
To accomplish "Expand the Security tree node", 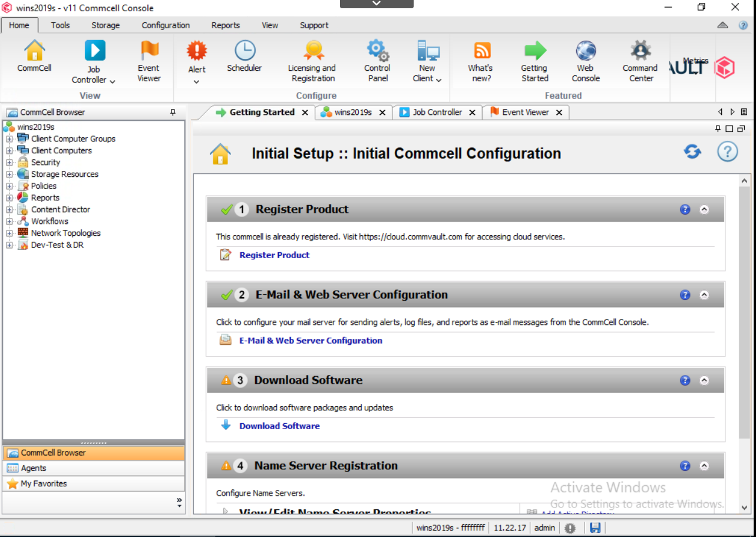I will pyautogui.click(x=9, y=163).
